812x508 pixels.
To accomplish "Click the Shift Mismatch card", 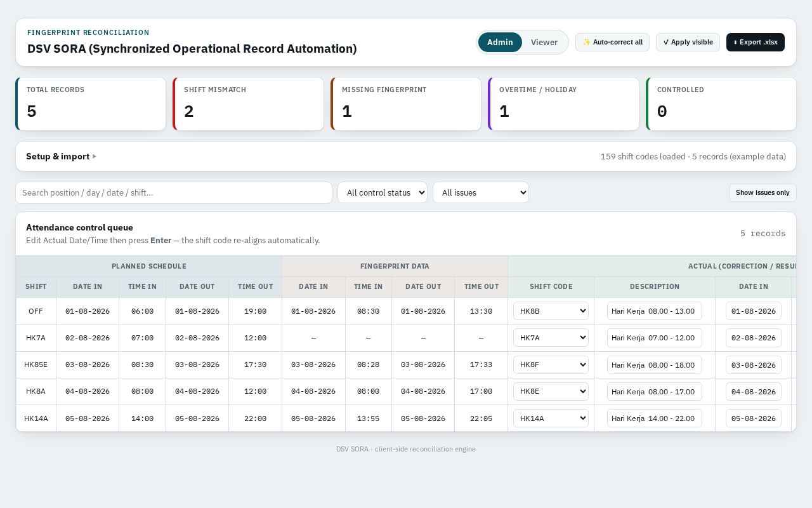I will (x=248, y=104).
